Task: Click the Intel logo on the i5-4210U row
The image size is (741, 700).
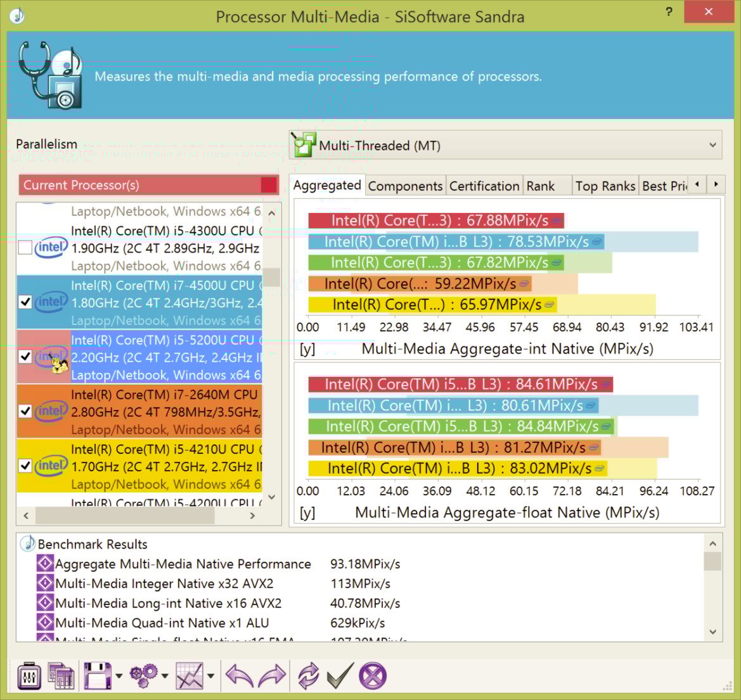Action: click(x=51, y=466)
